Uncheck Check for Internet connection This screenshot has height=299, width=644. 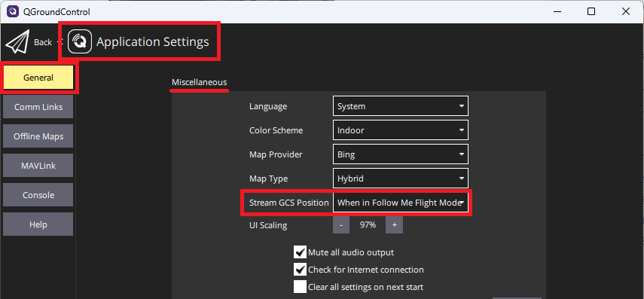301,270
